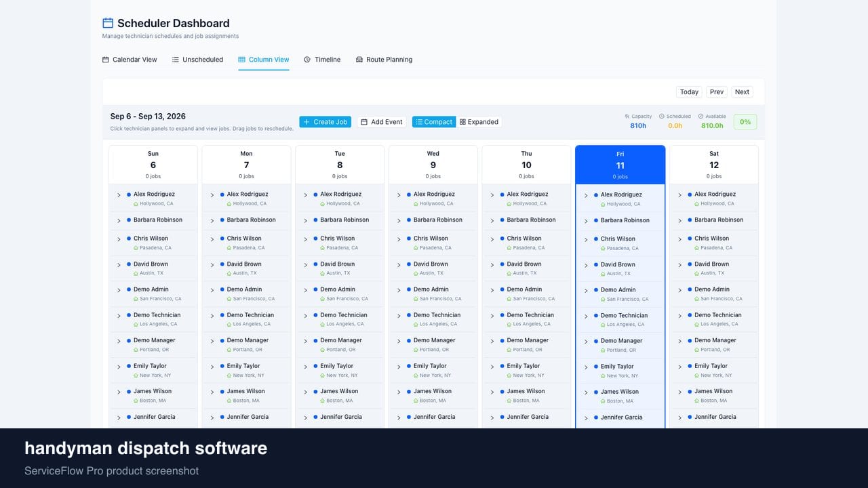Click the 0% utilization badge
The width and height of the screenshot is (868, 488).
(745, 122)
